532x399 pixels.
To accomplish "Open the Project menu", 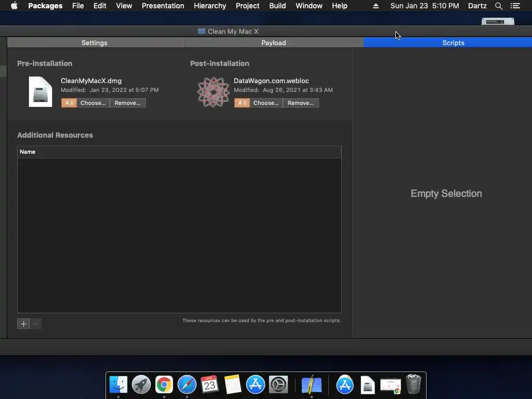I will 248,6.
